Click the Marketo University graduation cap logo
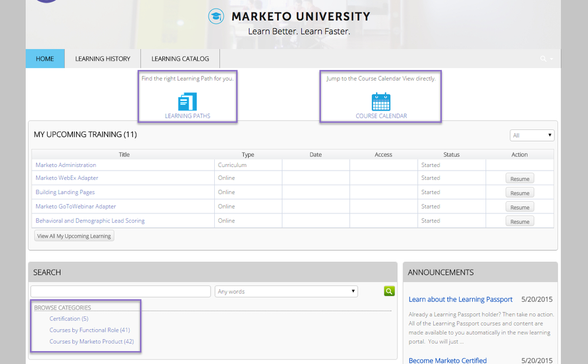 (x=216, y=16)
